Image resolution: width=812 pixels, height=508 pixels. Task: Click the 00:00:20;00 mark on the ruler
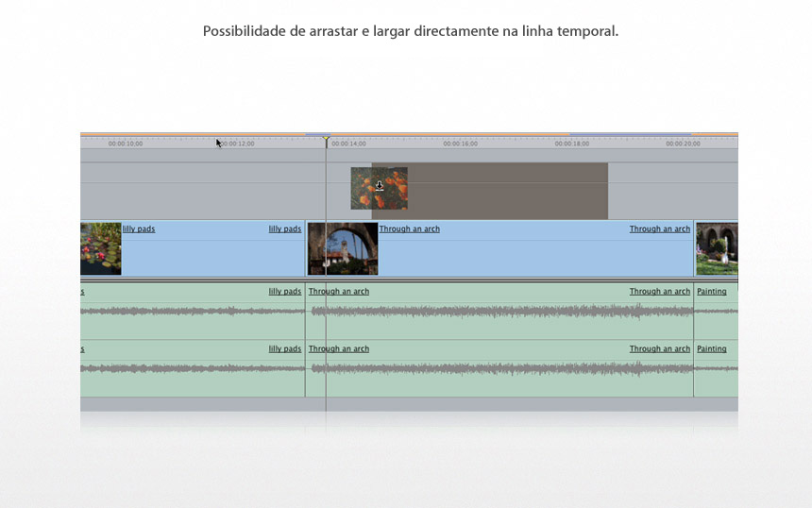click(x=683, y=144)
